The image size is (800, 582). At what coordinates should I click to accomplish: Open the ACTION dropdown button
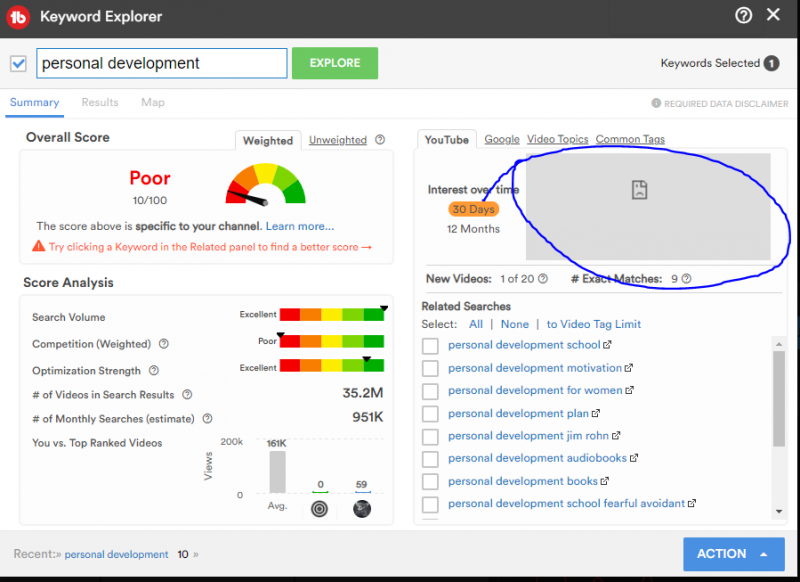tap(733, 554)
